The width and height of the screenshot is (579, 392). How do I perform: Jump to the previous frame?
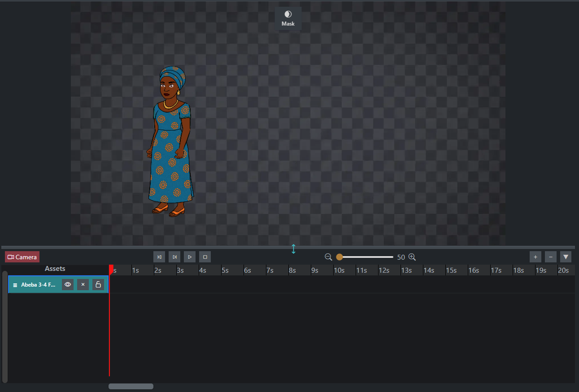(159, 257)
